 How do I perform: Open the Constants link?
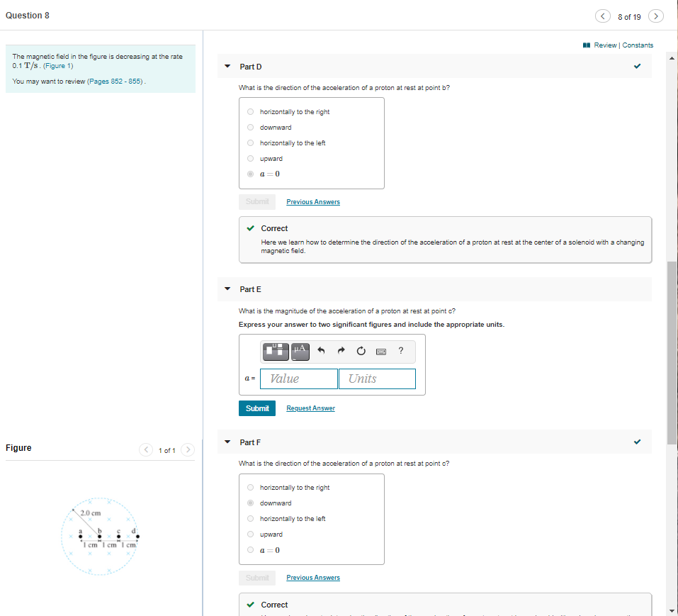click(638, 45)
